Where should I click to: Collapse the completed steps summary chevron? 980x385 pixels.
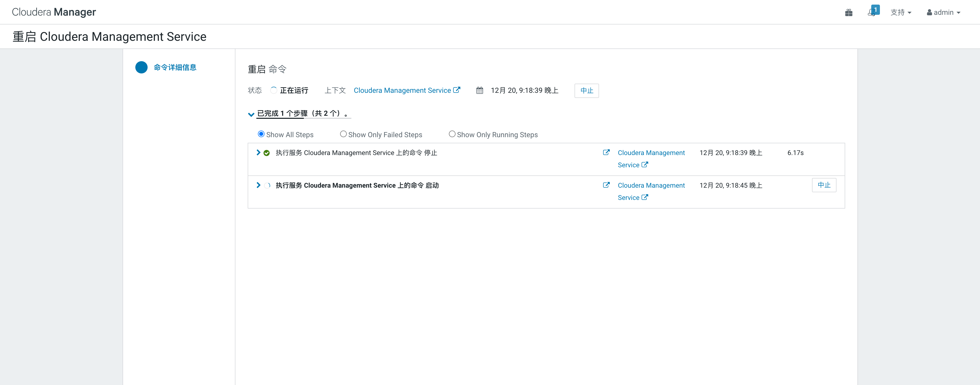(x=251, y=114)
